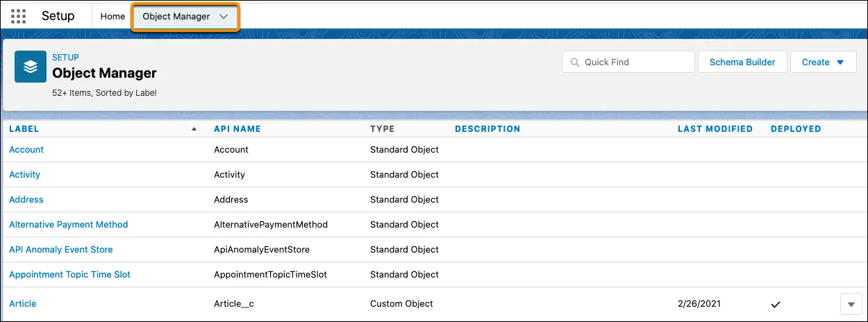Click the Article deployed checkmark

tap(776, 304)
